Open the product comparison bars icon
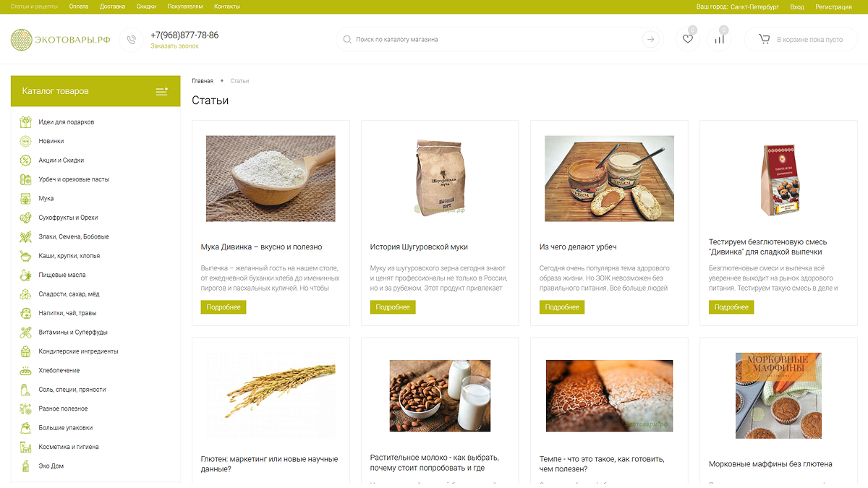The image size is (868, 488). (x=719, y=39)
